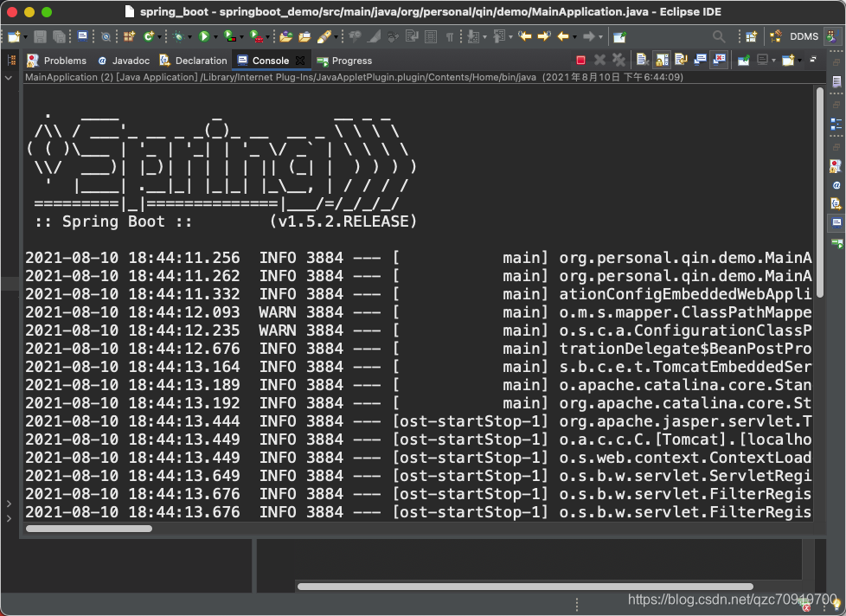Close the Console tab

point(300,61)
